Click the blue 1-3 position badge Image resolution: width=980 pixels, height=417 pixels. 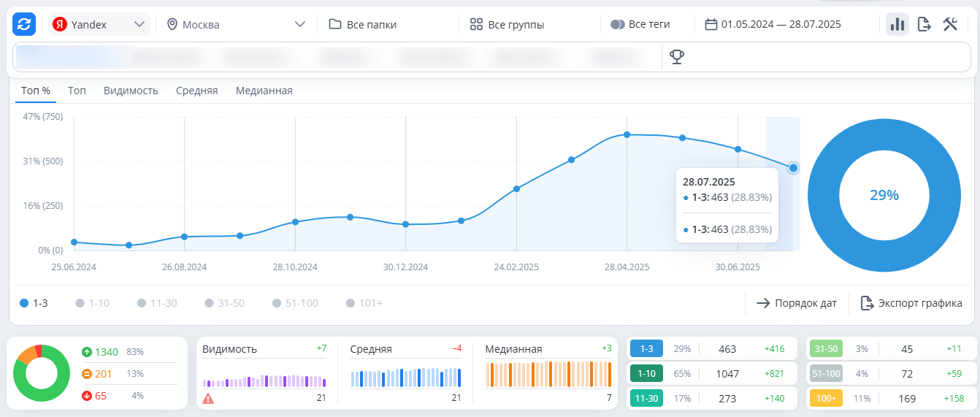(646, 349)
